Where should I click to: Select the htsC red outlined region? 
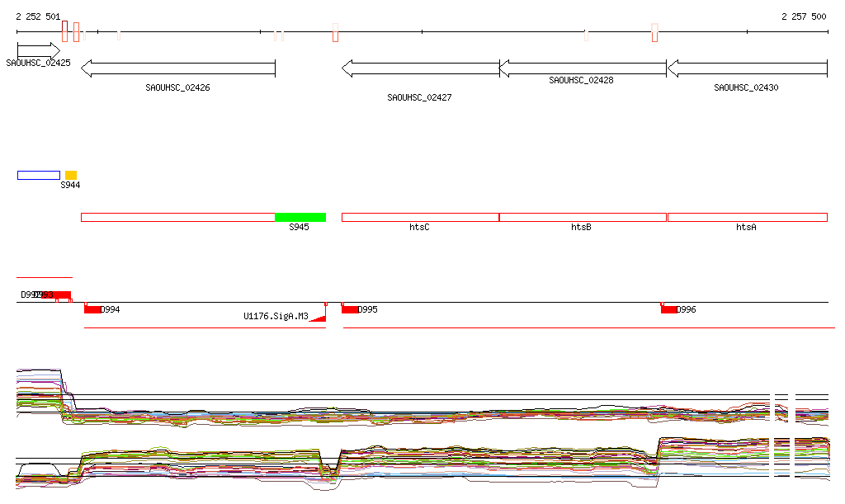point(420,218)
